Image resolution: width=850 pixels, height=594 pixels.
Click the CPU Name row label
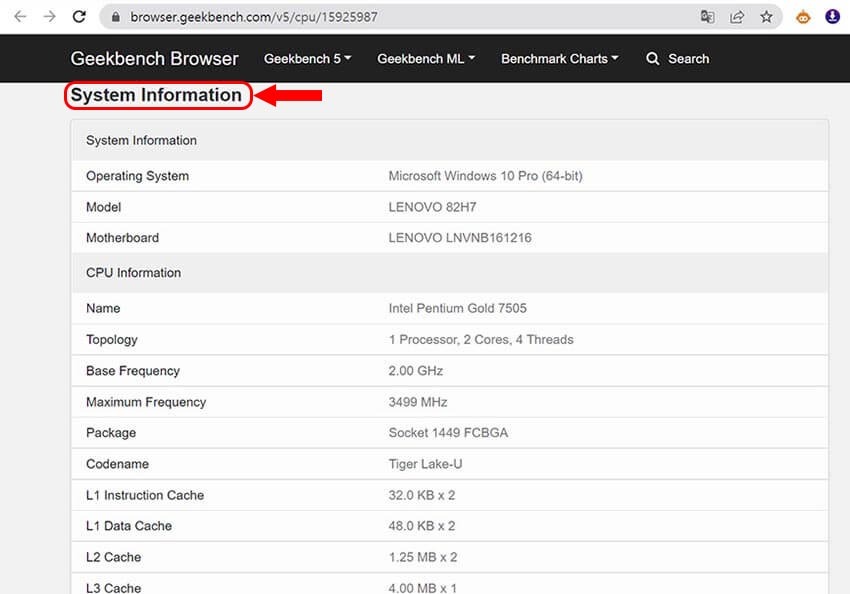(103, 308)
